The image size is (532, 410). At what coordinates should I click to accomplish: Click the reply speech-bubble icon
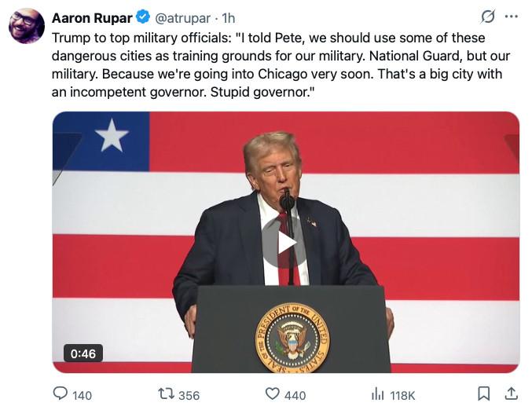[61, 394]
